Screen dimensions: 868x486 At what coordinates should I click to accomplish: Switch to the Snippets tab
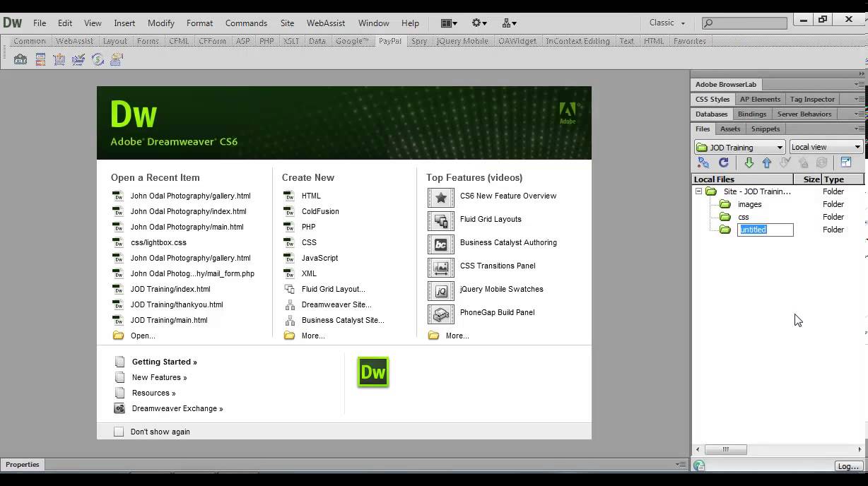pos(766,129)
